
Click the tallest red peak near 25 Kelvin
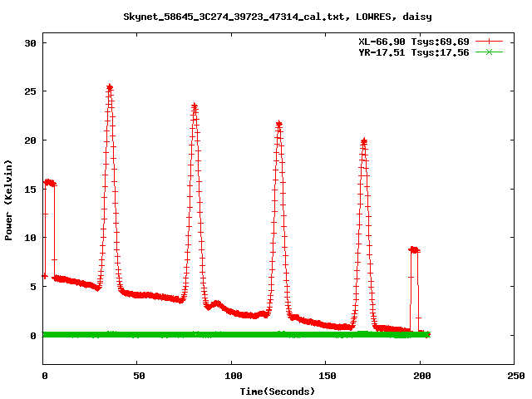(110, 87)
